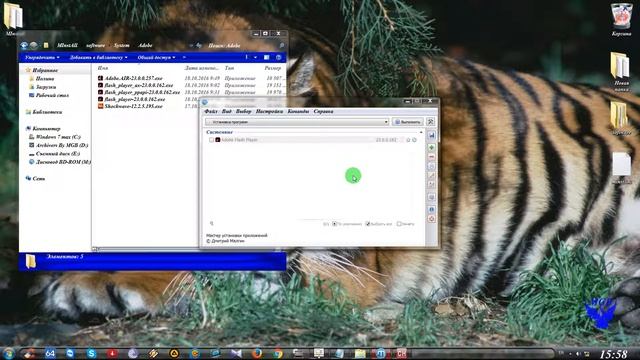Click the magnifier search icon in installer
Viewport: 640px width, 360px height.
pos(211,223)
